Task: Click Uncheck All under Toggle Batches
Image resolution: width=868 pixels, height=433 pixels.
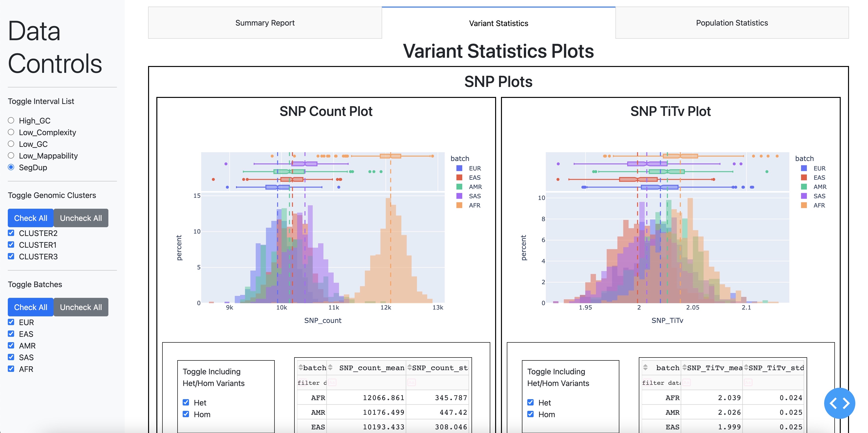Action: coord(81,307)
